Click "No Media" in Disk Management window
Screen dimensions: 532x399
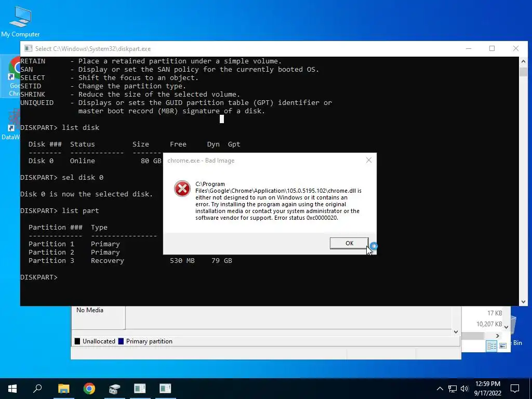[89, 310]
